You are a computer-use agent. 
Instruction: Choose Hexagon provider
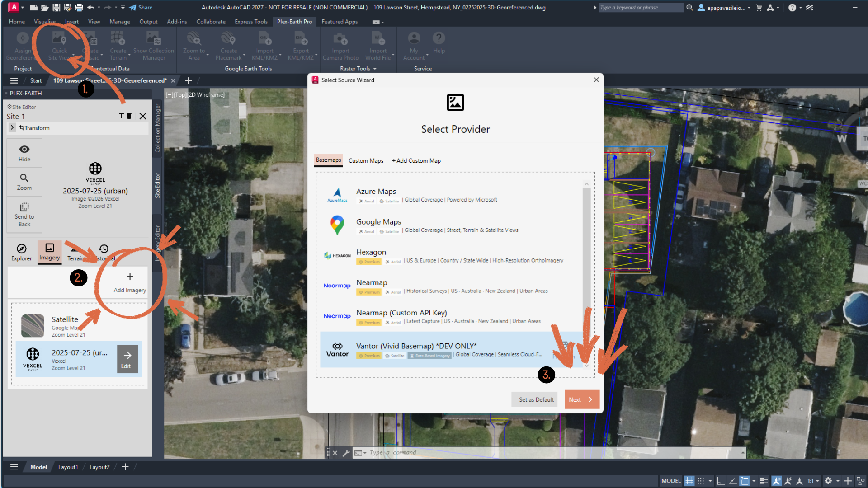451,256
